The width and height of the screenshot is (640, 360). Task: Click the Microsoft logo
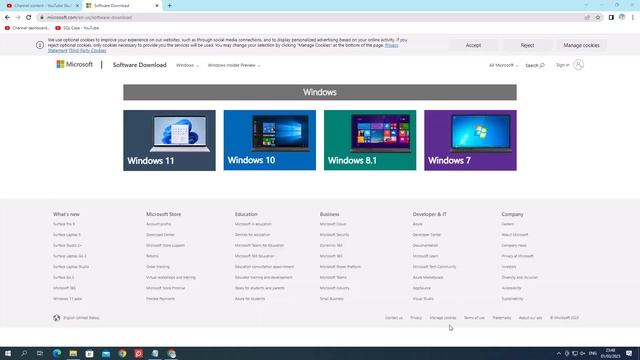click(x=75, y=64)
